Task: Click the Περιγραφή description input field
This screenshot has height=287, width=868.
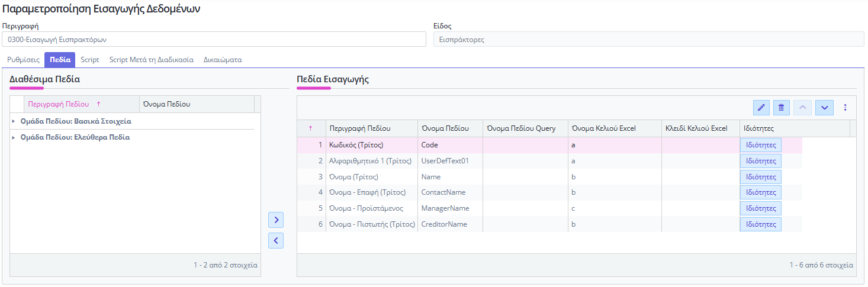Action: pos(213,40)
